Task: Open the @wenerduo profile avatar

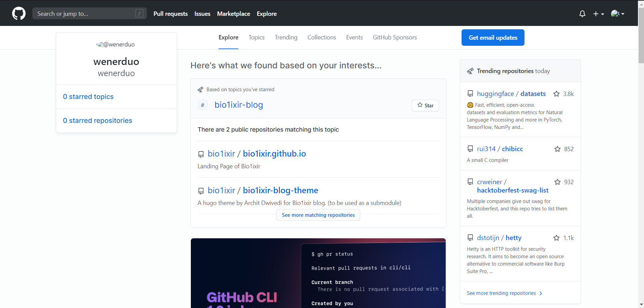Action: click(x=116, y=44)
